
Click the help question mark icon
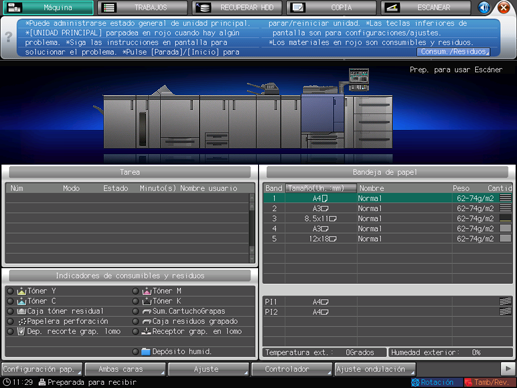coord(9,37)
